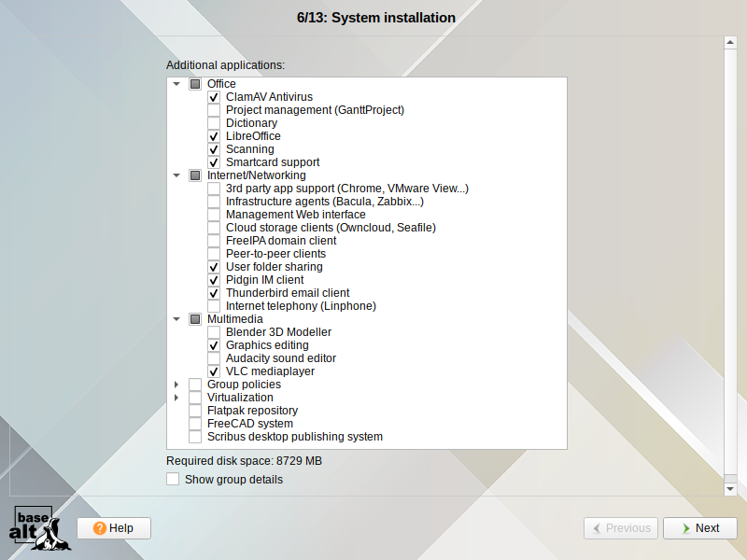This screenshot has width=747, height=560.
Task: Enable Internet telephony (Linphone)
Action: point(214,306)
